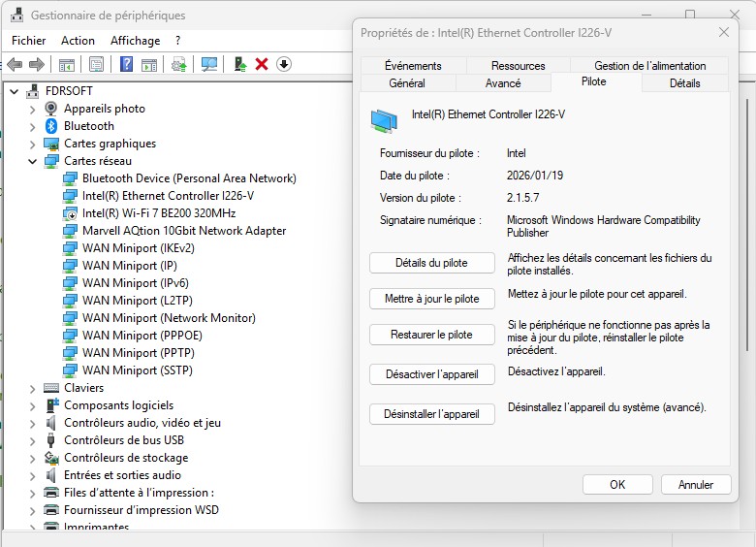The image size is (756, 547).
Task: Switch to the Gestion de l'alimentation tab
Action: (x=649, y=66)
